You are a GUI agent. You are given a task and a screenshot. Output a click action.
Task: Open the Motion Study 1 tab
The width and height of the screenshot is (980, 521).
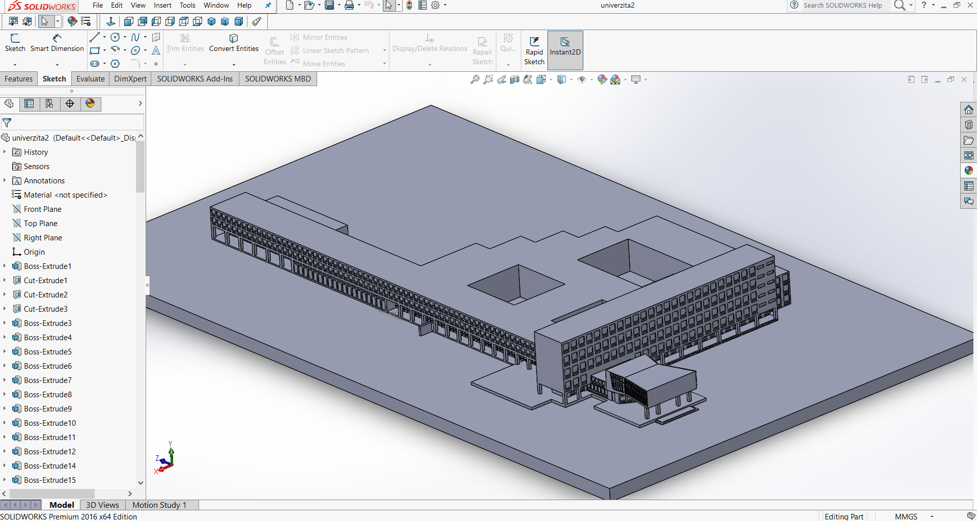click(x=159, y=505)
